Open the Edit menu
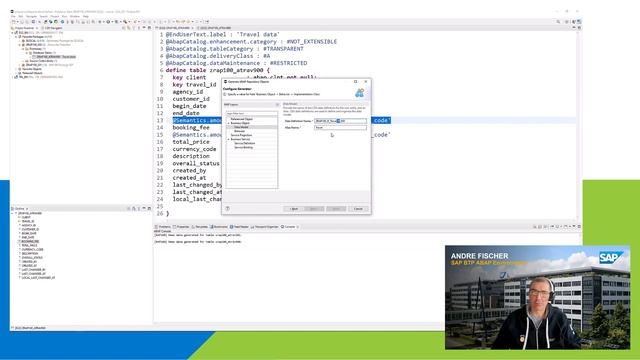This screenshot has height=360, width=640. click(21, 16)
